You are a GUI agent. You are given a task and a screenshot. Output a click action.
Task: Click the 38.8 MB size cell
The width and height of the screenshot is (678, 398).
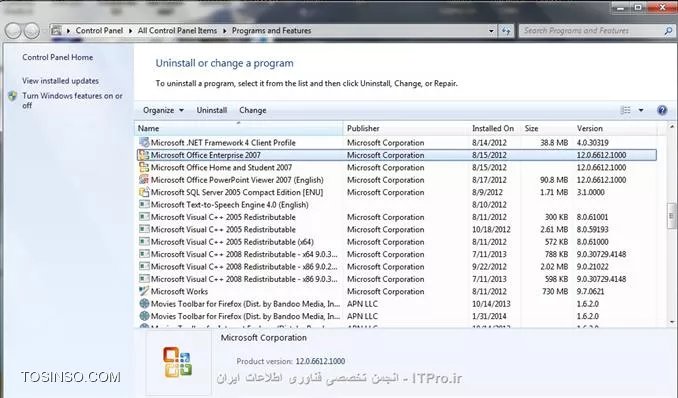pyautogui.click(x=554, y=142)
